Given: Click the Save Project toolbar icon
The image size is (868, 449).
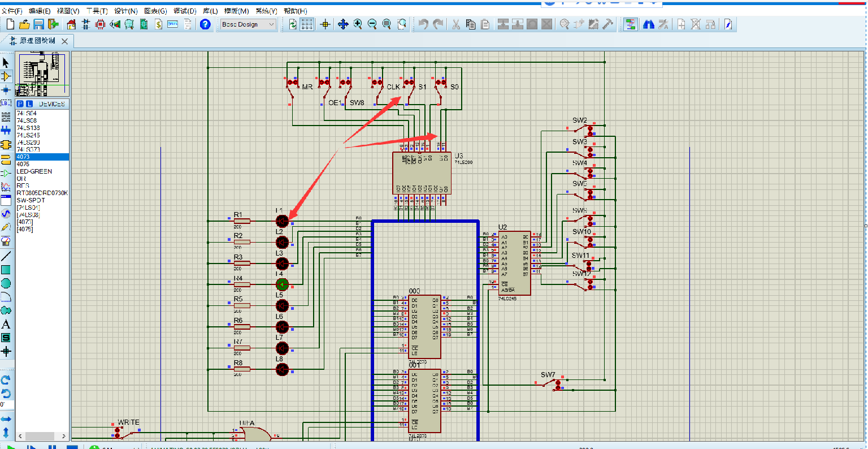Looking at the screenshot, I should click(x=38, y=24).
